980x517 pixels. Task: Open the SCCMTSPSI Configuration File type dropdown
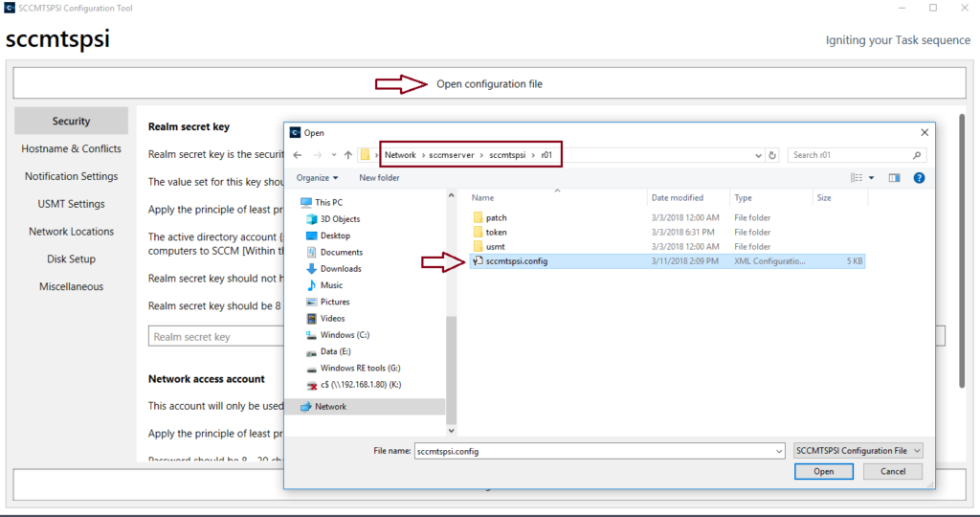858,451
